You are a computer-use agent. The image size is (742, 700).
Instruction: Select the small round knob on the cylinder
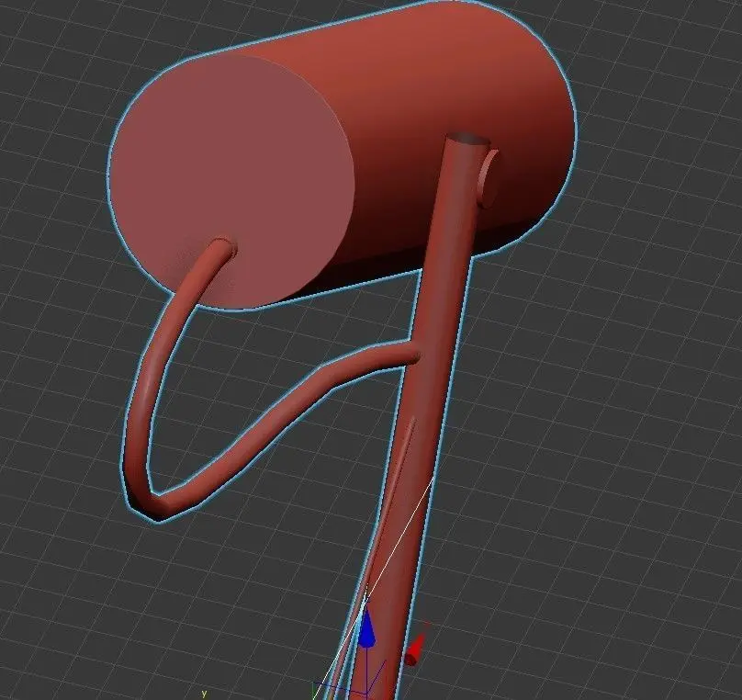[488, 180]
